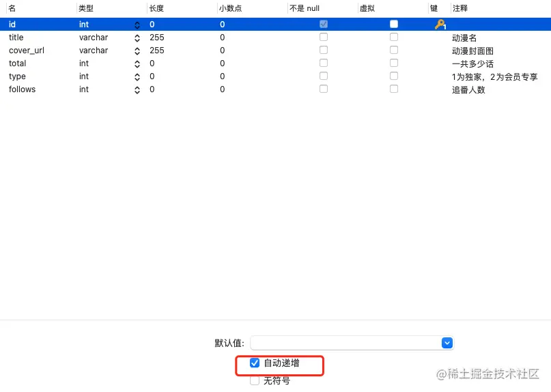Click length 255 in cover_url row
Image resolution: width=551 pixels, height=392 pixels.
157,51
